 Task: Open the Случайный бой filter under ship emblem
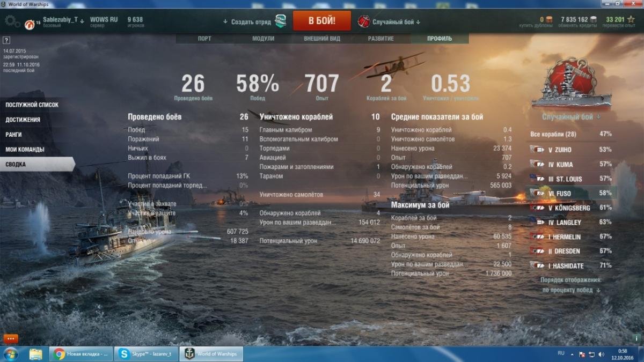[x=571, y=116]
